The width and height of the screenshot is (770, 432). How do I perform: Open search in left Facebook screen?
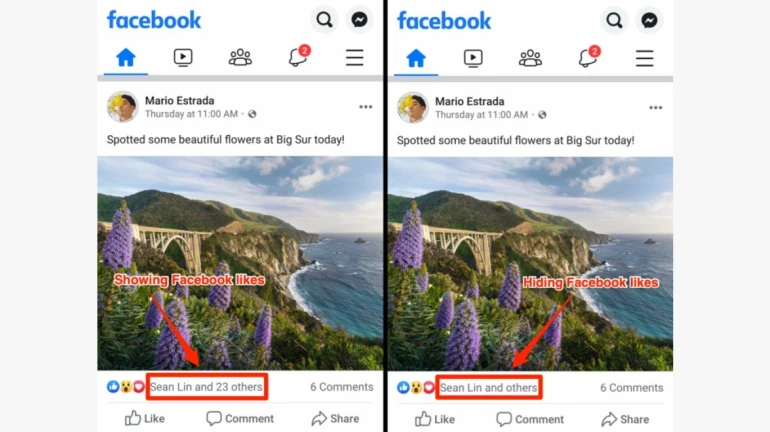click(324, 20)
